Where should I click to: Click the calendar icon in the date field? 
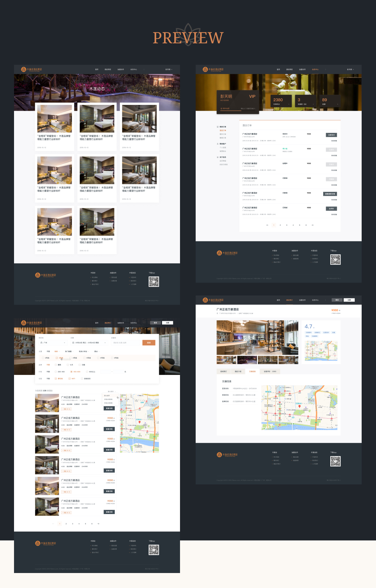pyautogui.click(x=73, y=343)
